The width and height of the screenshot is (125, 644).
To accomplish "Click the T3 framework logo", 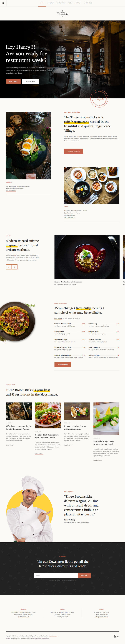I will coord(116,636).
